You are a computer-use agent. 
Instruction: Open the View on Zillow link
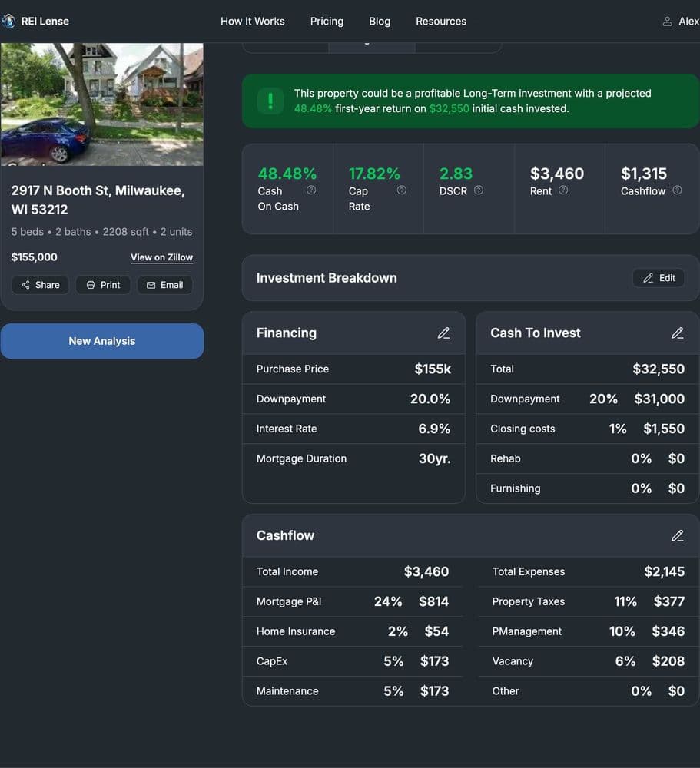161,257
